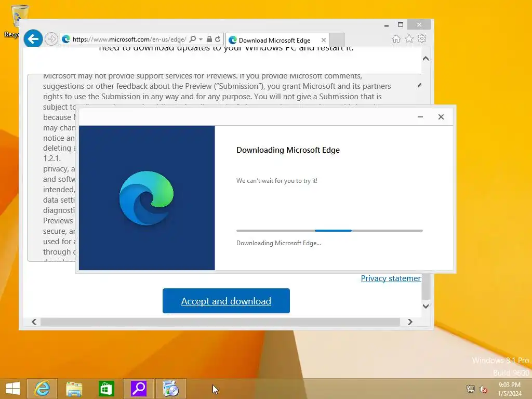The height and width of the screenshot is (399, 532).
Task: Open the favorites star
Action: tap(409, 38)
